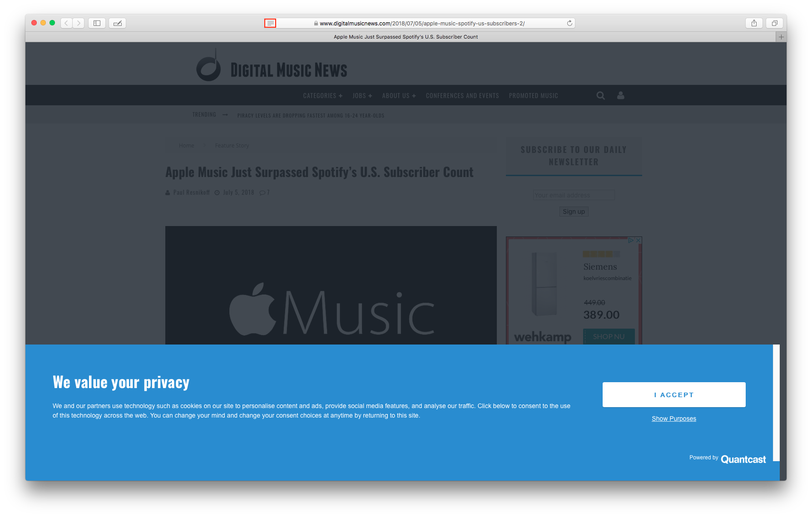Expand the Categories menu
This screenshot has height=517, width=812.
[x=322, y=96]
